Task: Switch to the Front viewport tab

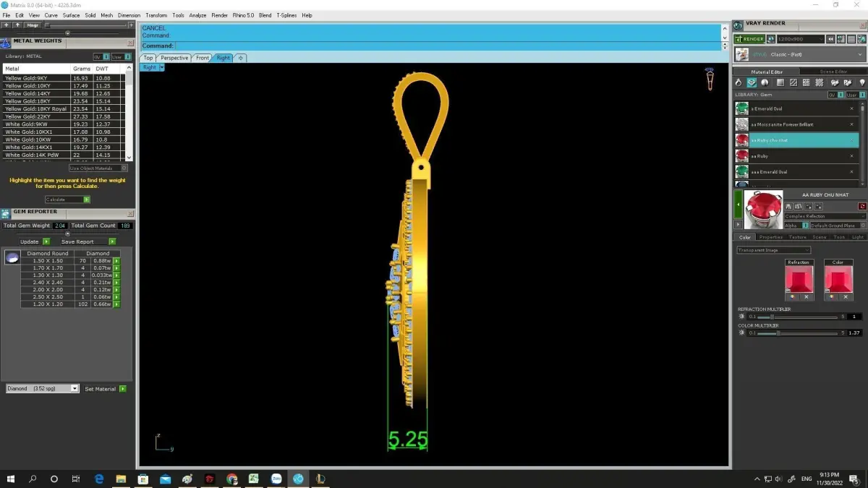Action: [203, 58]
